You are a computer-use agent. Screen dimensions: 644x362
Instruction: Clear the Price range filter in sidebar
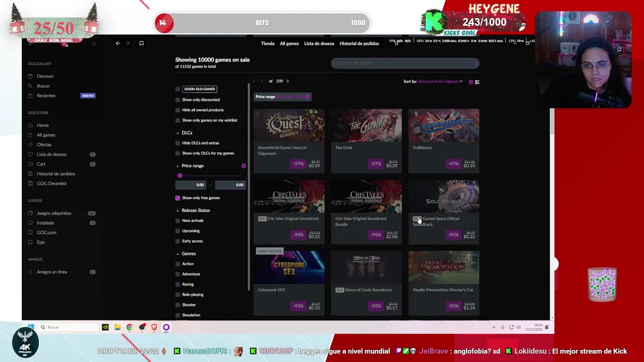coord(244,166)
